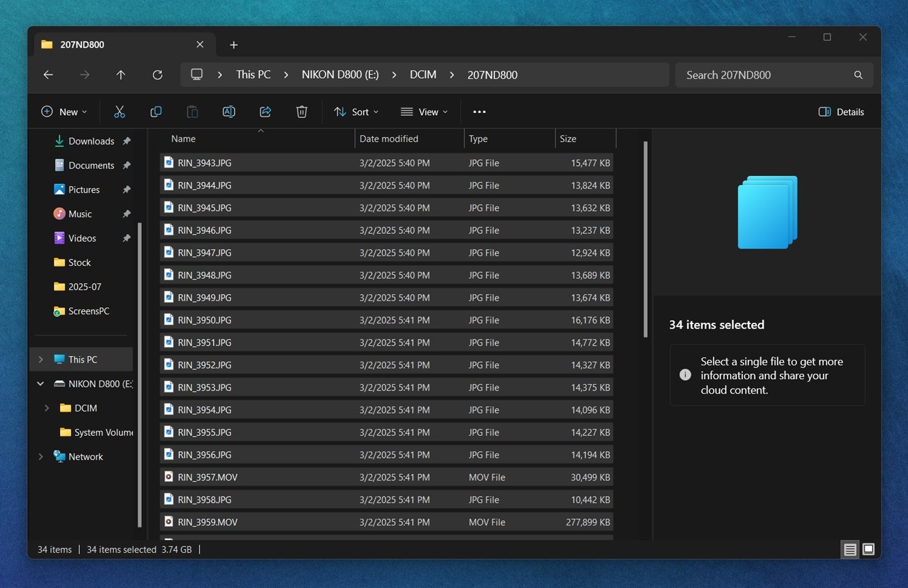Open the Sort dropdown
The height and width of the screenshot is (588, 908).
click(x=356, y=111)
